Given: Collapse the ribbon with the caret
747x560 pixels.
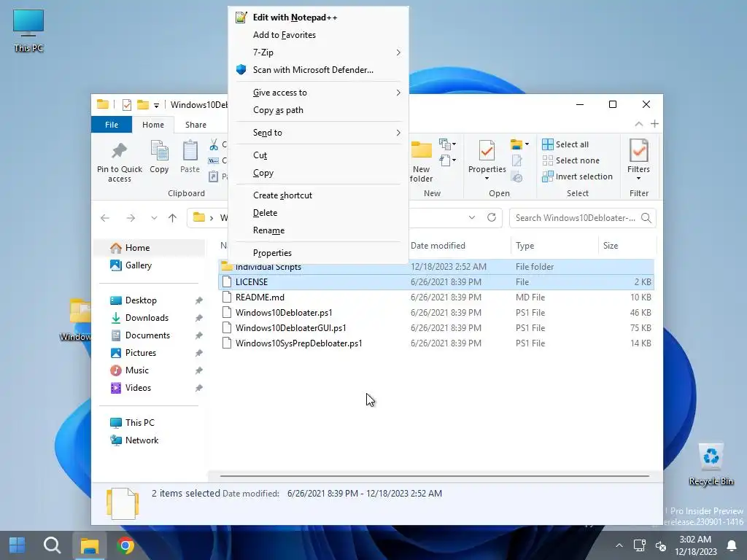Looking at the screenshot, I should pos(639,124).
